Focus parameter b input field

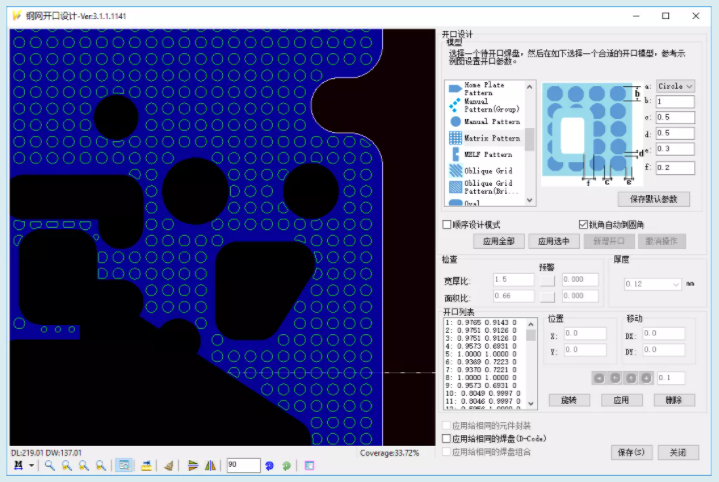point(675,101)
